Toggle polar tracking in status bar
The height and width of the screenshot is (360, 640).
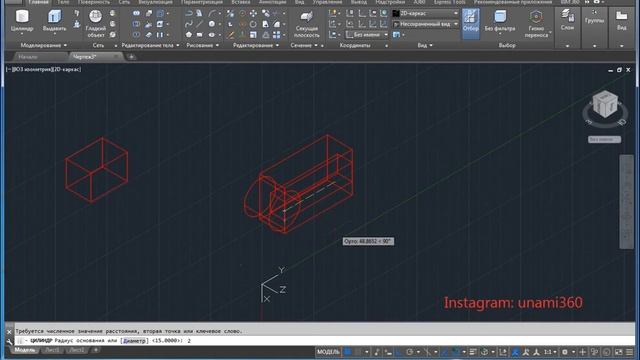click(409, 352)
